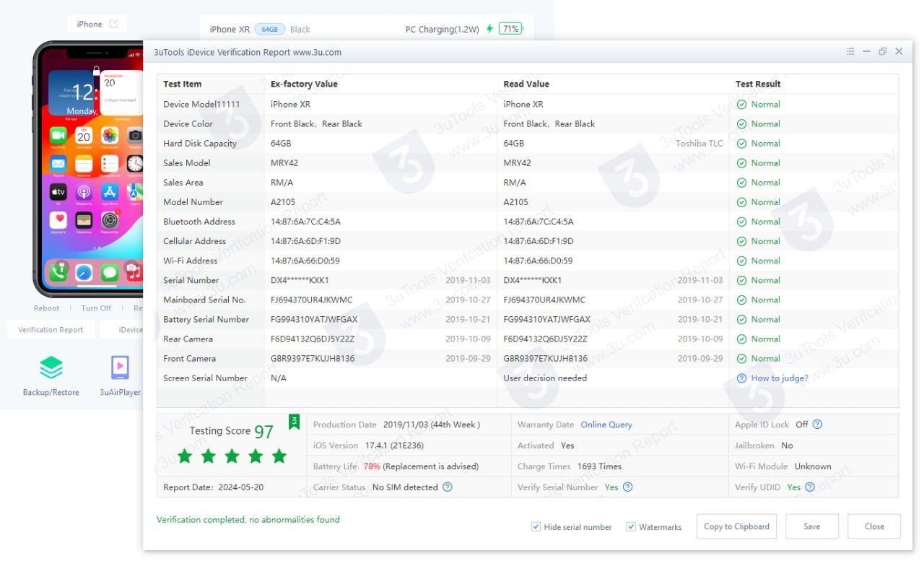
Task: Click the edit icon next to iPhone name
Action: click(113, 24)
